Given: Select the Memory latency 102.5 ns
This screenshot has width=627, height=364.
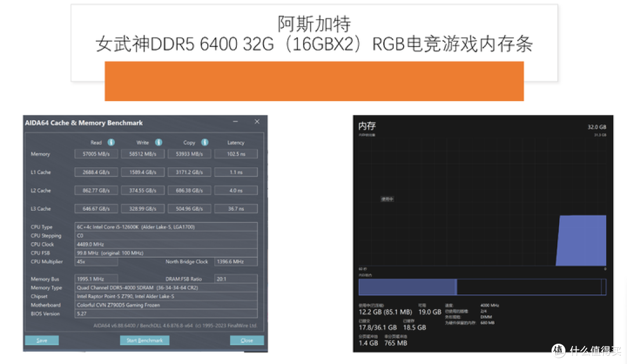Looking at the screenshot, I should (x=236, y=154).
